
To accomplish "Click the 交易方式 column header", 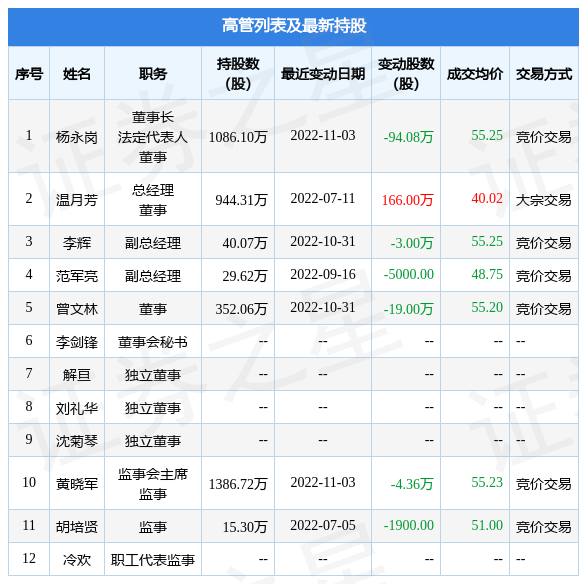I will point(544,74).
